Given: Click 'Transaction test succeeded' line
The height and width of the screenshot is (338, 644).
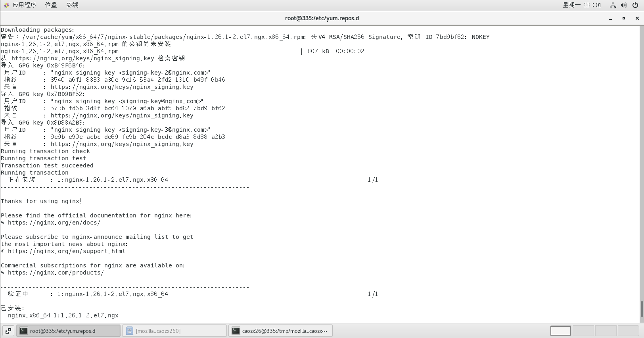Looking at the screenshot, I should (x=47, y=165).
